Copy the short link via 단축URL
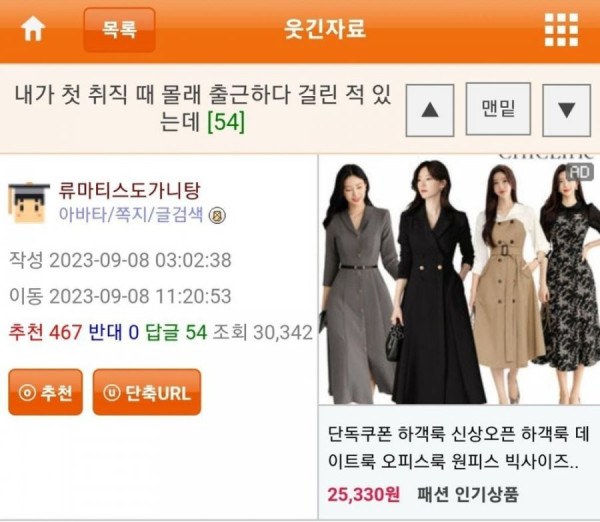The image size is (600, 522). 147,392
